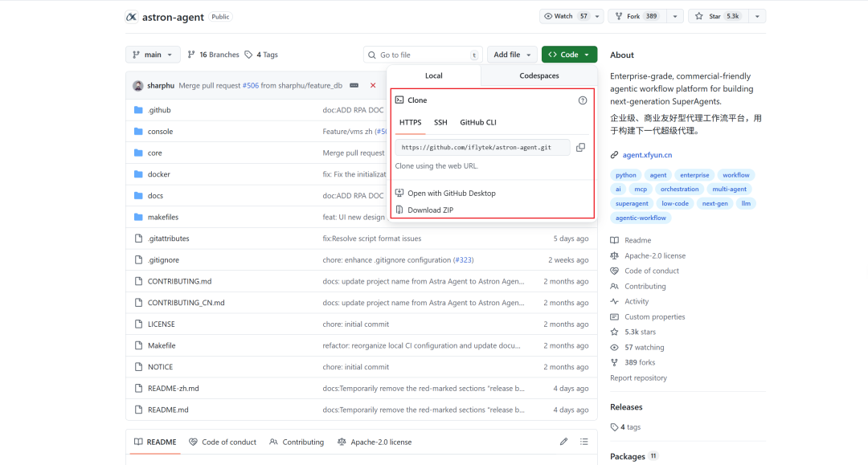Select the SSH clone tab
The width and height of the screenshot is (868, 465).
tap(440, 122)
